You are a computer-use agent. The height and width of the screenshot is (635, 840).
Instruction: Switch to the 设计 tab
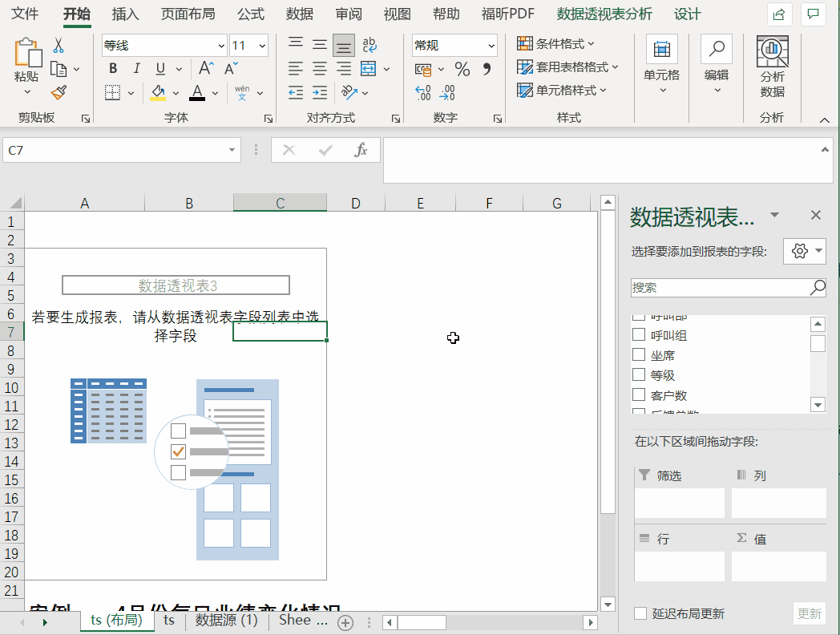[688, 14]
